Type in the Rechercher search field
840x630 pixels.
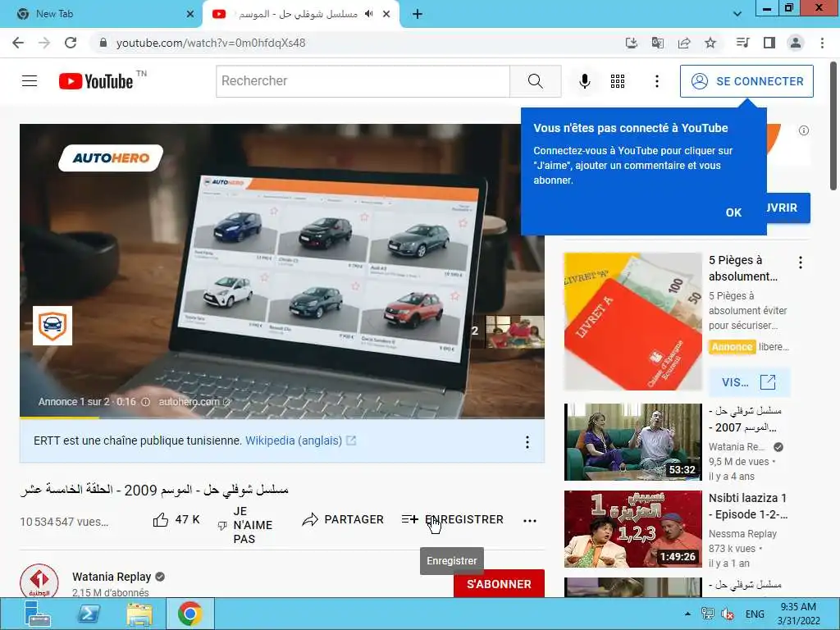coord(363,81)
